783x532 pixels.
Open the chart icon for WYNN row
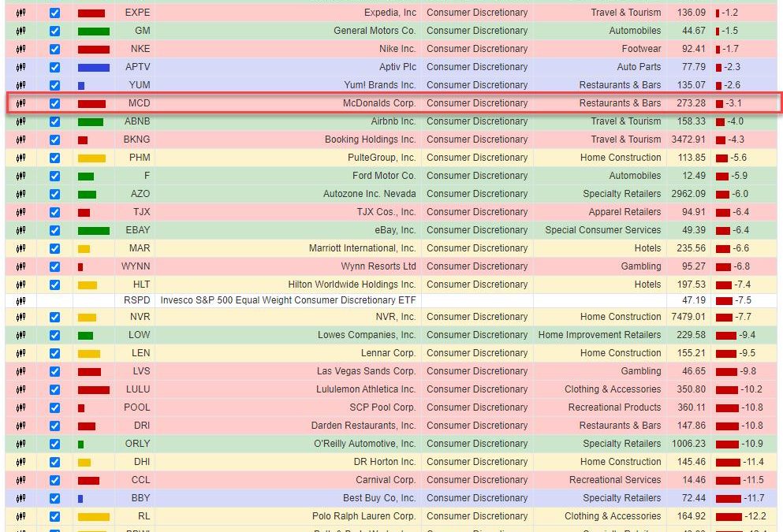pos(21,266)
